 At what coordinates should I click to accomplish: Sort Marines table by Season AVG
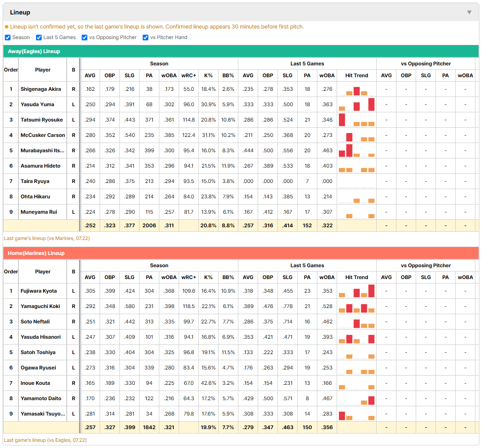(90, 277)
